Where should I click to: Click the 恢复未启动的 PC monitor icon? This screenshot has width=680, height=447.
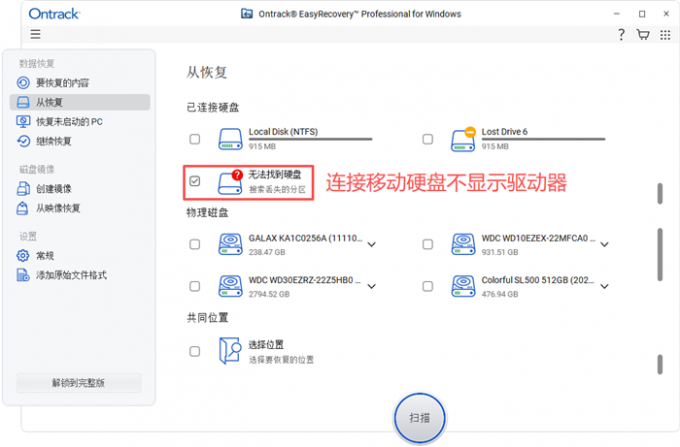tap(23, 121)
